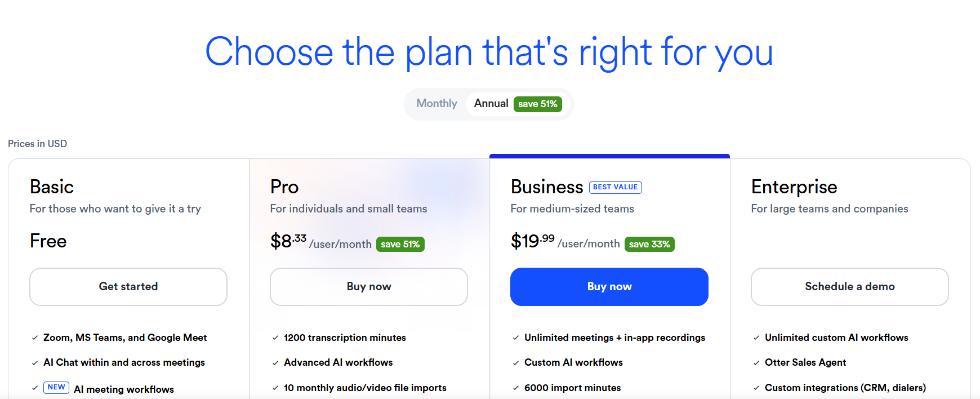The height and width of the screenshot is (399, 980).
Task: Click the checkmark beside Otter Sales Agent
Action: [756, 363]
